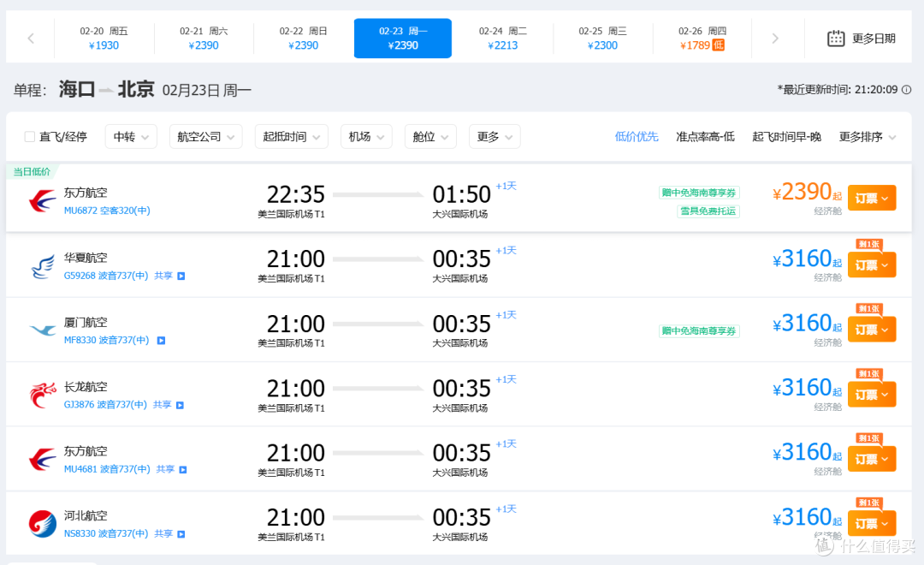
Task: Click the airline logo of MU4681
Action: pos(43,460)
